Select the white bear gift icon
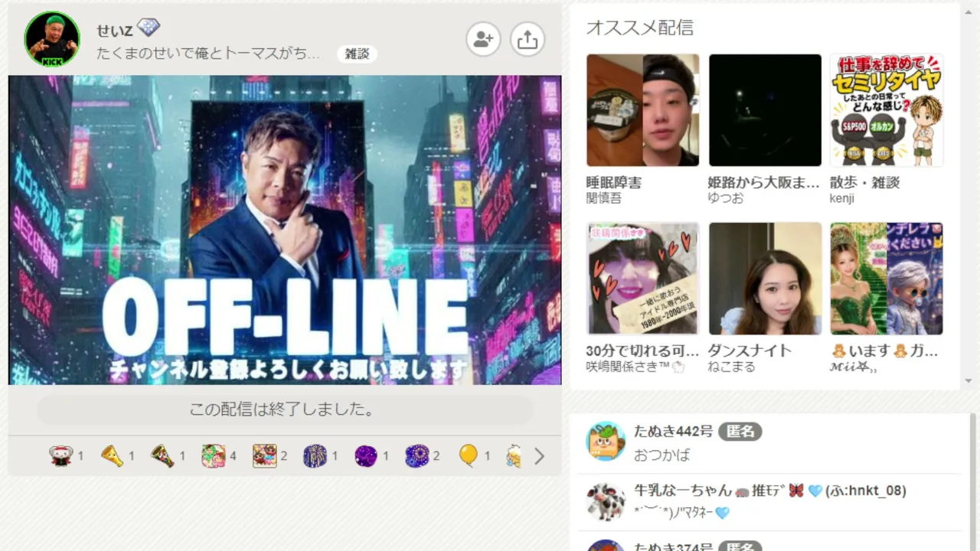Viewport: 980px width, 551px height. click(61, 456)
